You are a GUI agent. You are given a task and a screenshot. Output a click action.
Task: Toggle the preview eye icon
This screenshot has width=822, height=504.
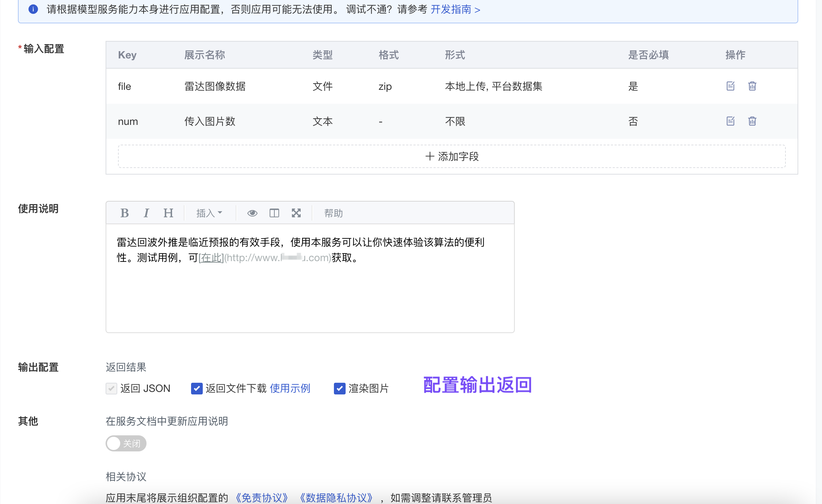click(252, 213)
